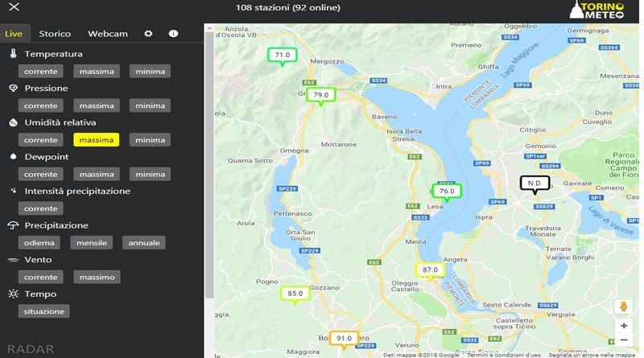Click the Dewpoint drop icon
Screen dimensions: 644x358
click(x=13, y=156)
